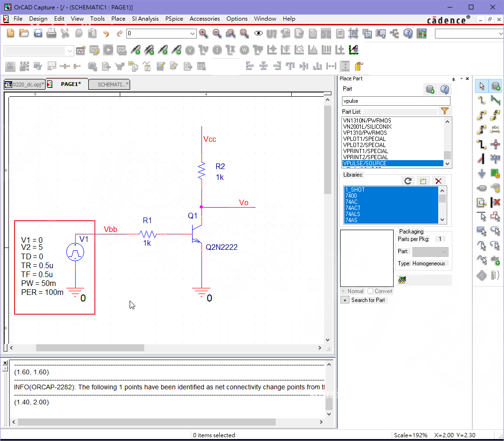
Task: Choose the Place Part tool in the palette
Action: click(x=496, y=86)
